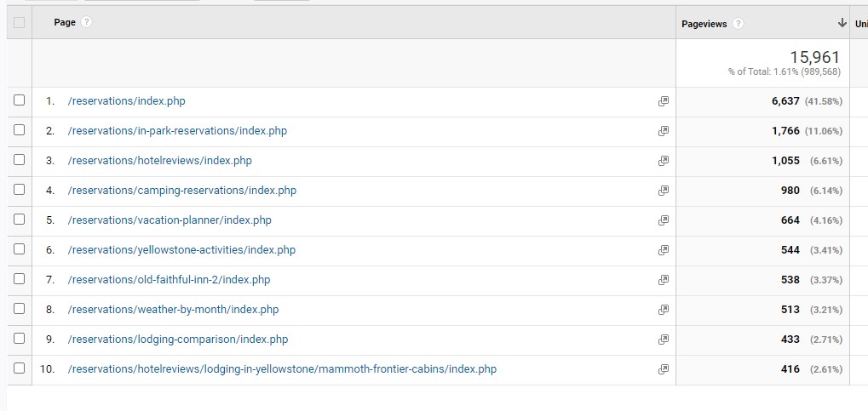Open lodging-comparison page via external icon
This screenshot has width=868, height=411.
663,340
